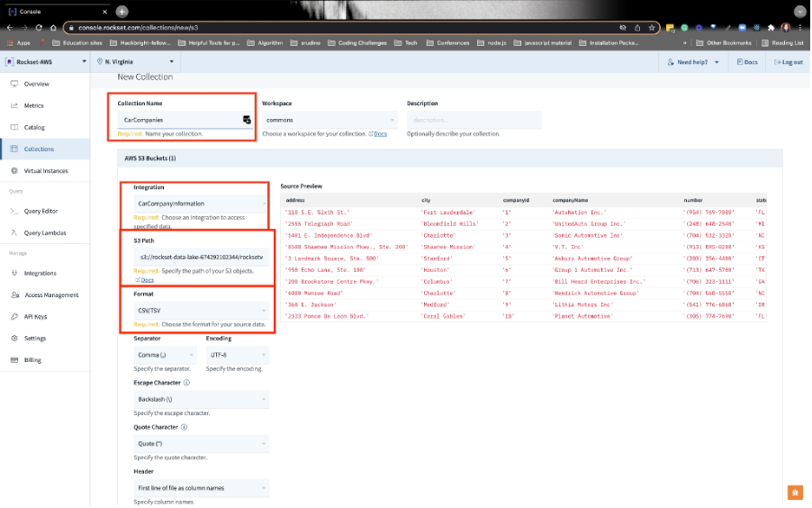812x508 pixels.
Task: Open the Need help? dropdown
Action: pos(693,62)
